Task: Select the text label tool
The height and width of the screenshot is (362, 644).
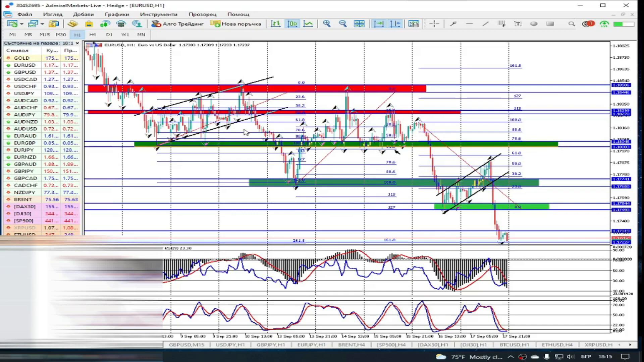Action: pyautogui.click(x=518, y=24)
